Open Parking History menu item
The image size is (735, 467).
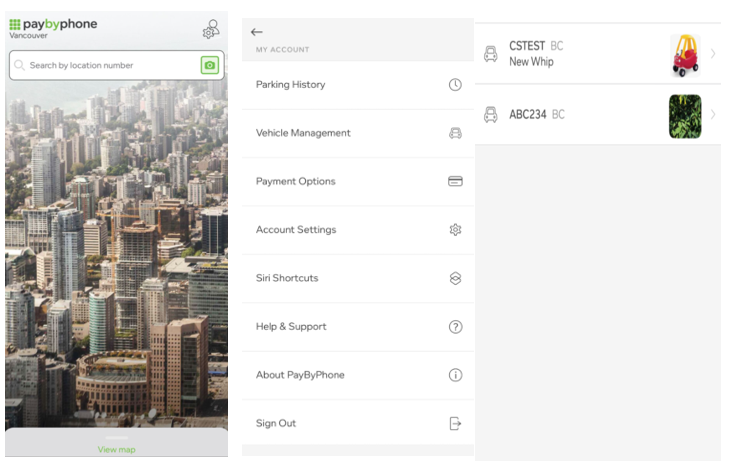coord(358,85)
